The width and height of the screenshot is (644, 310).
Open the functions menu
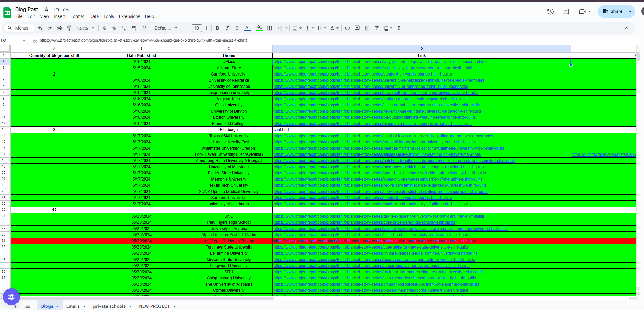point(399,28)
